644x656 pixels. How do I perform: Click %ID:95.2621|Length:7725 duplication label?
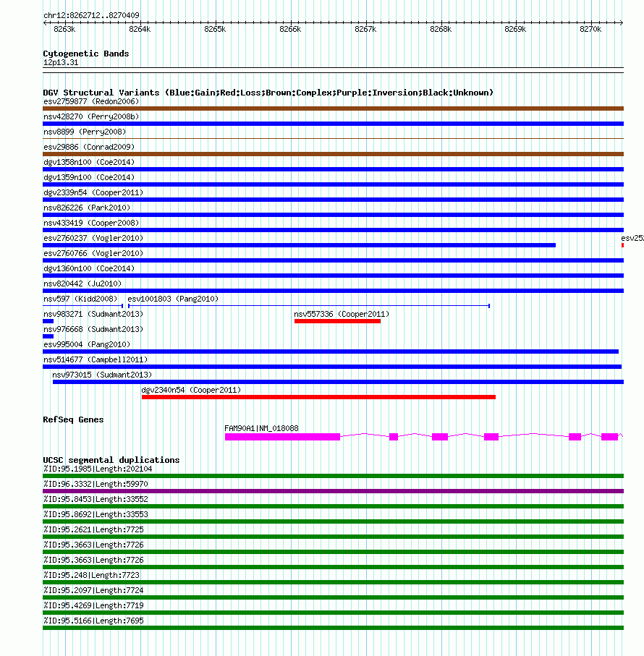click(x=94, y=529)
